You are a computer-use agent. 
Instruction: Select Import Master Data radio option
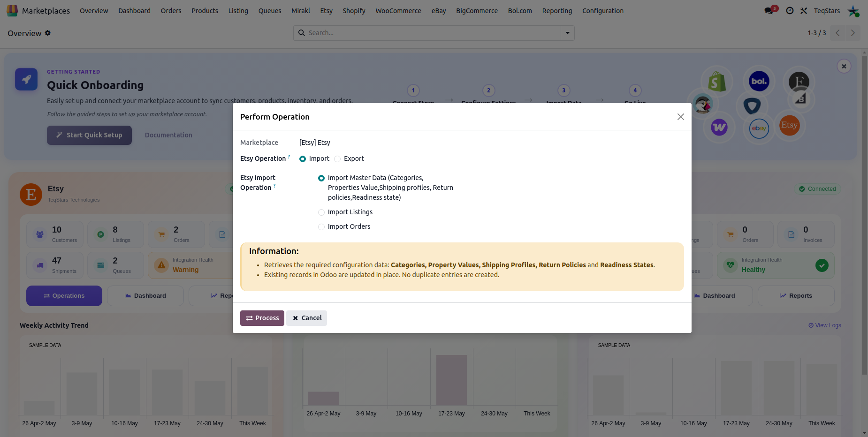321,178
